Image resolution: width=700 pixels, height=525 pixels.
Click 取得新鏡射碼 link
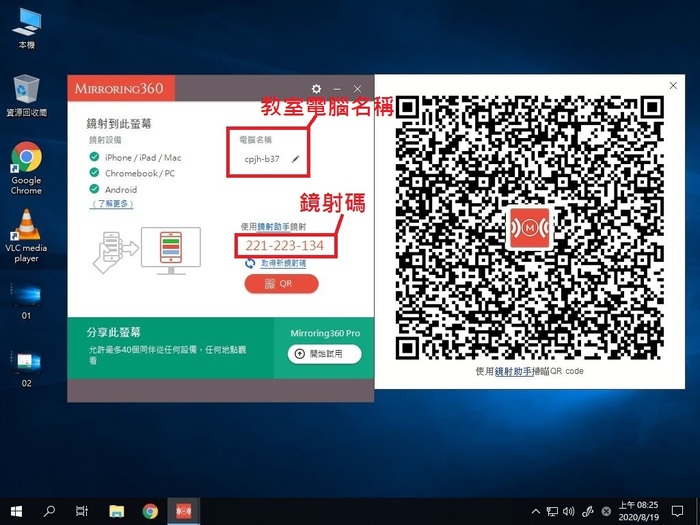283,263
